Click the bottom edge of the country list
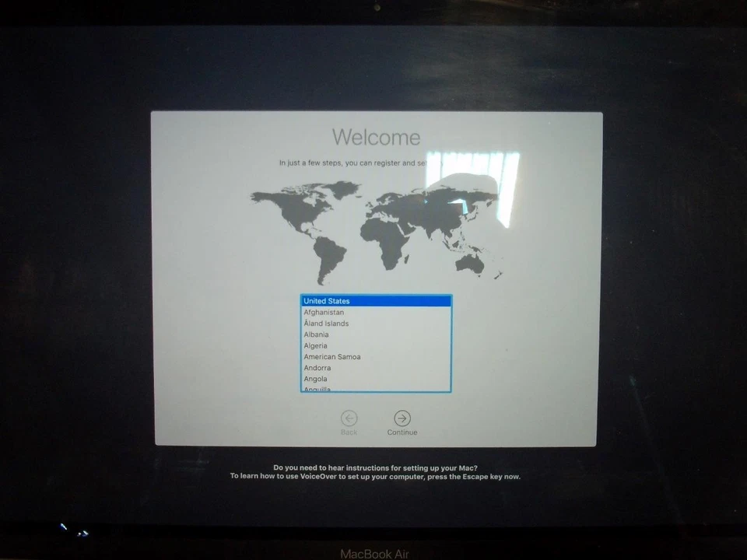Viewport: 747px width, 560px height. (x=376, y=392)
